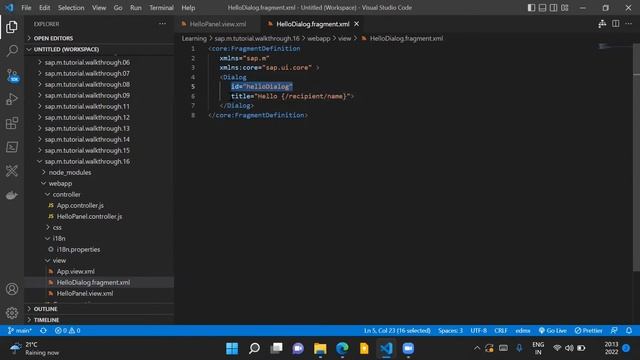Switch to the HelloPanel.view.xml tab

pos(218,24)
